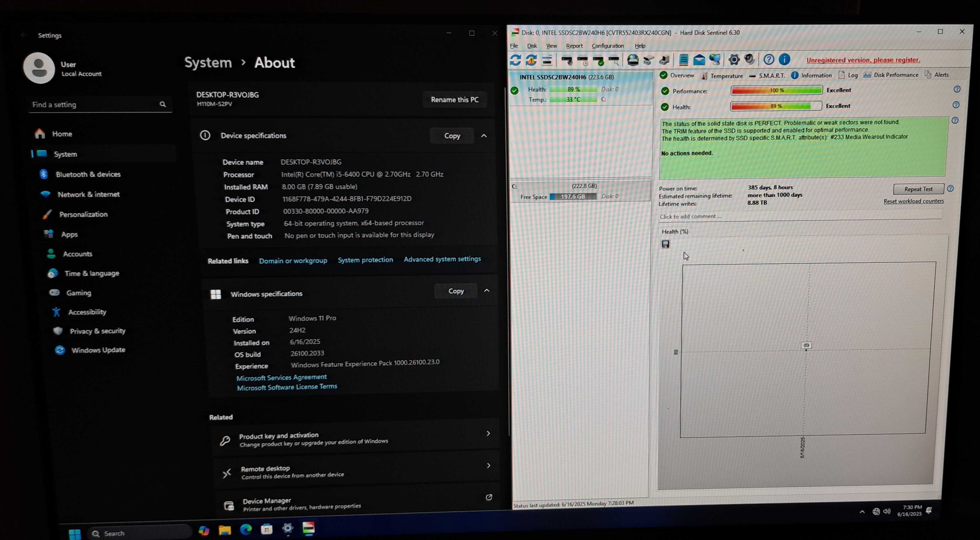Click the globe-over-disk toolbar icon
This screenshot has width=980, height=540.
(633, 60)
